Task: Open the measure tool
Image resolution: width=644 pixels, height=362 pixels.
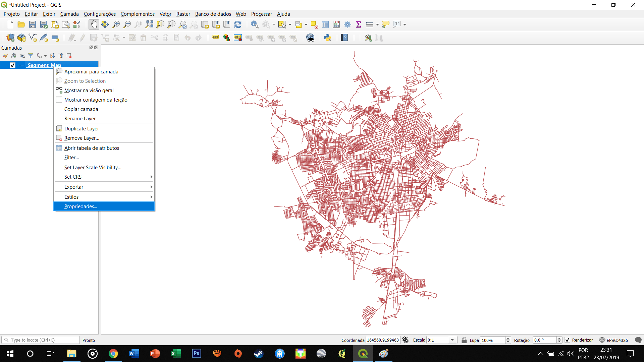Action: [x=369, y=24]
